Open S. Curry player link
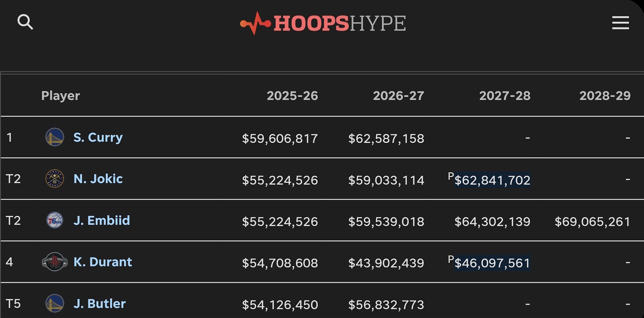Image resolution: width=644 pixels, height=318 pixels. pos(98,137)
